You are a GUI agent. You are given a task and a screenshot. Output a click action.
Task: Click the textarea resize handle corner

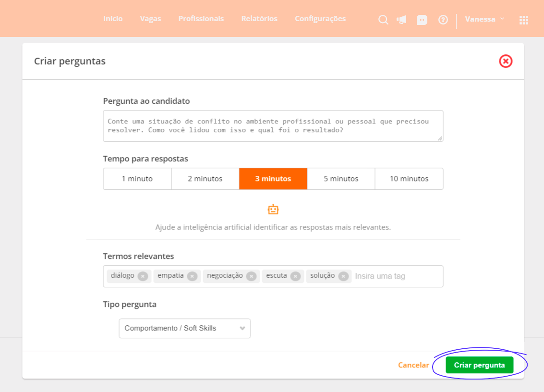pos(440,138)
